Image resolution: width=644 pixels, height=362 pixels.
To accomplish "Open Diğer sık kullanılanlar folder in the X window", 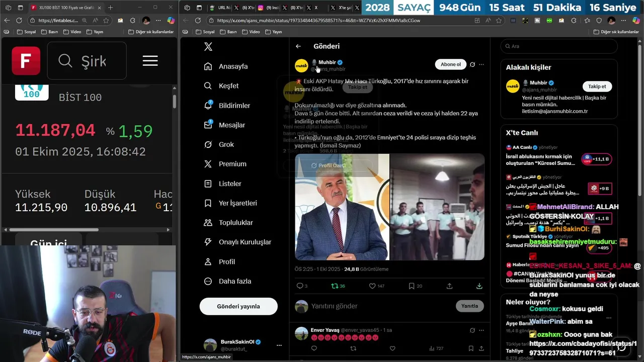I will point(616,32).
